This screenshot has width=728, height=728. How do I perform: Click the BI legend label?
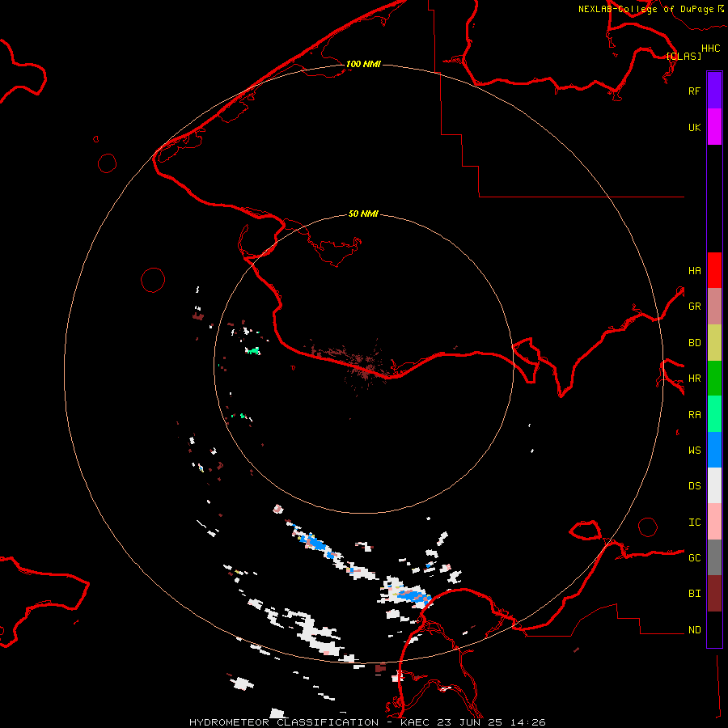pos(694,594)
